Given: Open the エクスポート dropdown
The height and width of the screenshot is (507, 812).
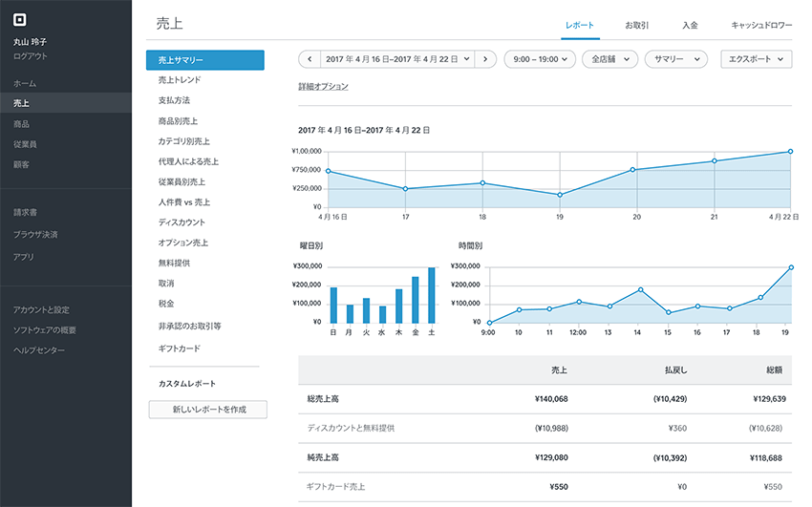Looking at the screenshot, I should [756, 59].
